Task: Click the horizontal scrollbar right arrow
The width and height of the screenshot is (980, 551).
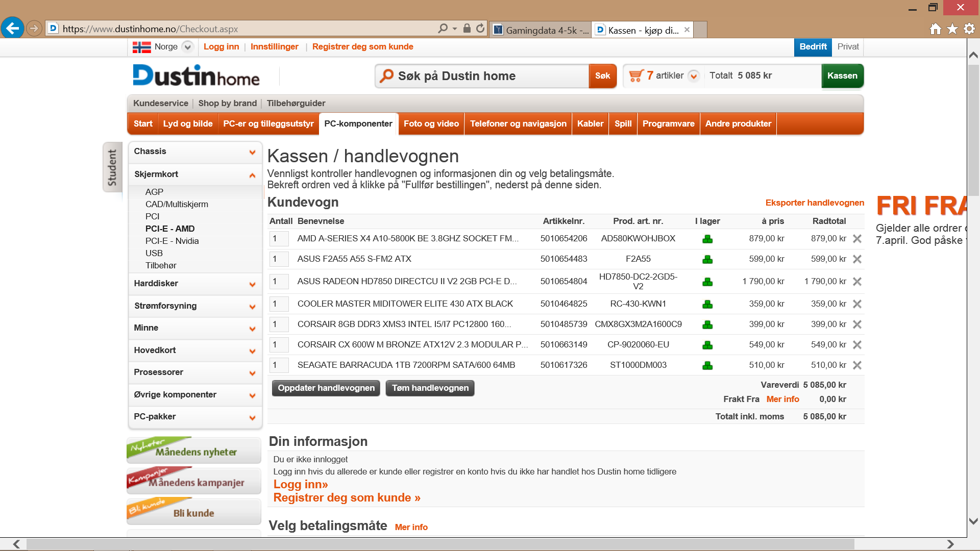Action: (x=950, y=544)
